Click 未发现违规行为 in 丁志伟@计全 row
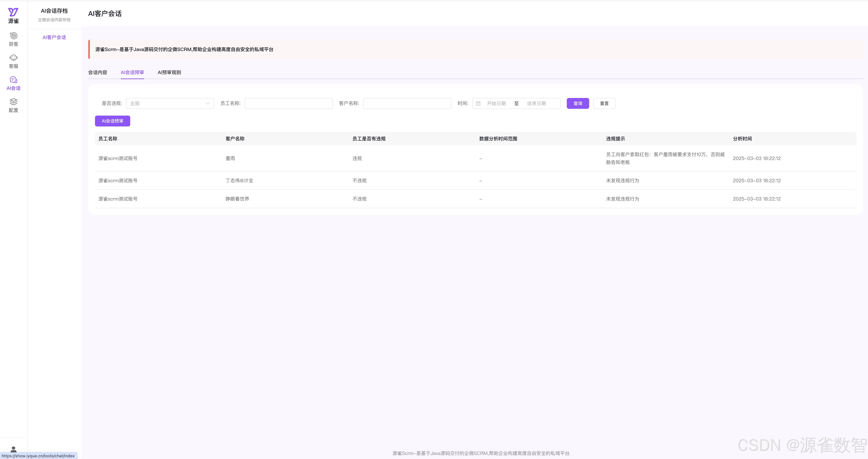This screenshot has height=459, width=868. [x=622, y=181]
